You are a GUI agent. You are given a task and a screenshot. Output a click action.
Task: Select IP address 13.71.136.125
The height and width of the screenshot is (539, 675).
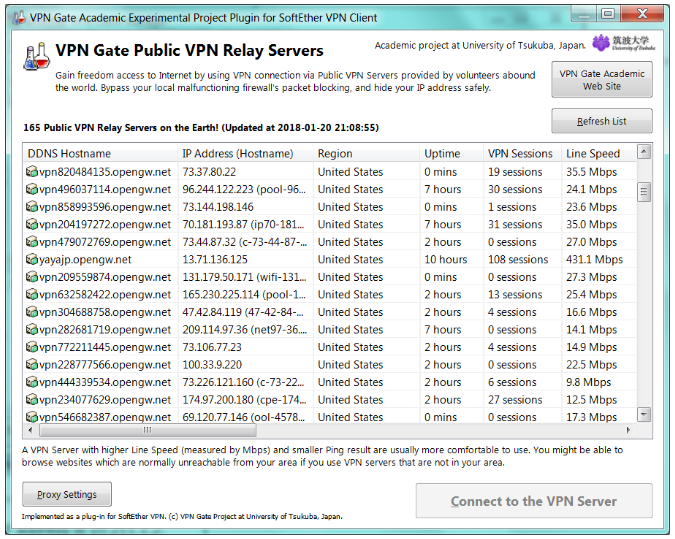215,259
